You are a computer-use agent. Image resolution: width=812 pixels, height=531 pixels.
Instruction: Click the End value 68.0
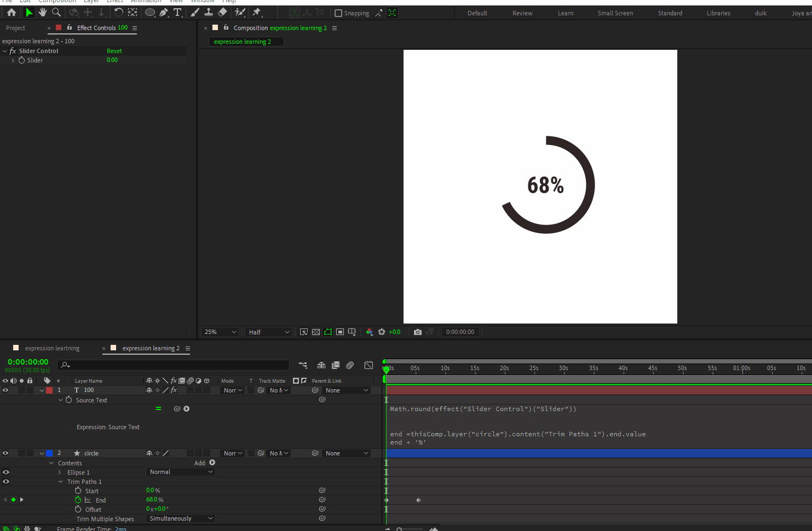click(152, 500)
